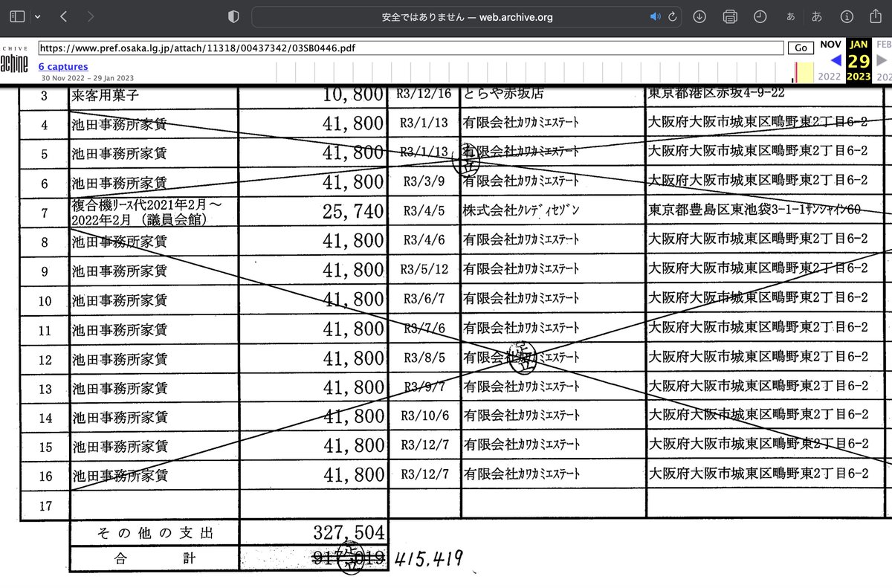
Task: Select the 2022 year in timeline
Action: [x=830, y=77]
